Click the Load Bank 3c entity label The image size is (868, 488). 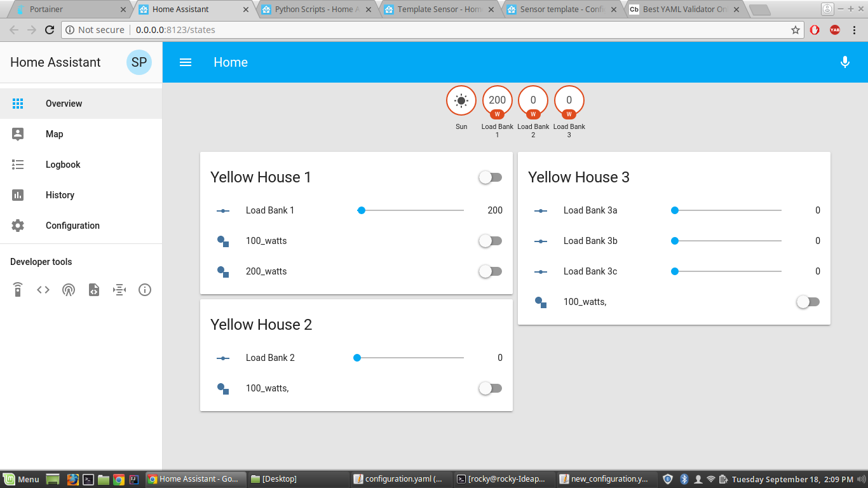(590, 271)
